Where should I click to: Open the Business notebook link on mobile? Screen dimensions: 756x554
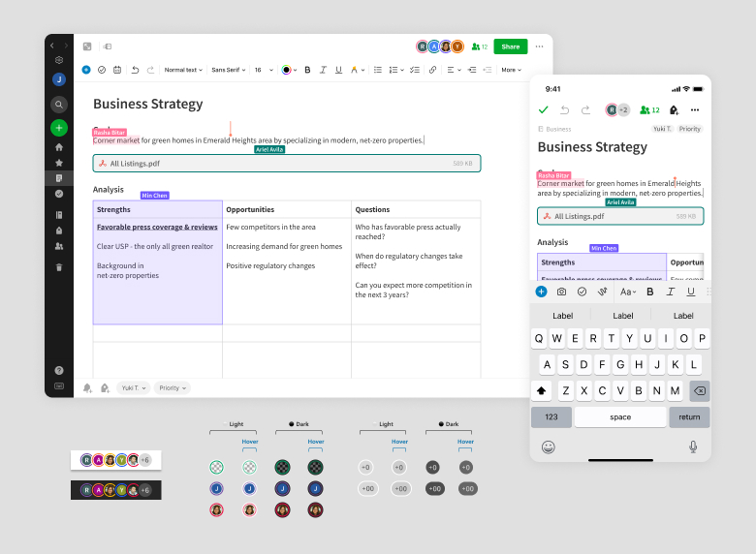coord(554,129)
